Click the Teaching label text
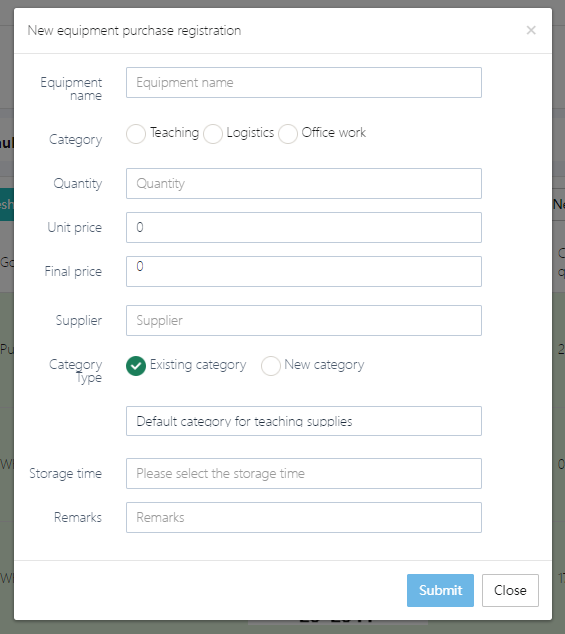 tap(174, 133)
